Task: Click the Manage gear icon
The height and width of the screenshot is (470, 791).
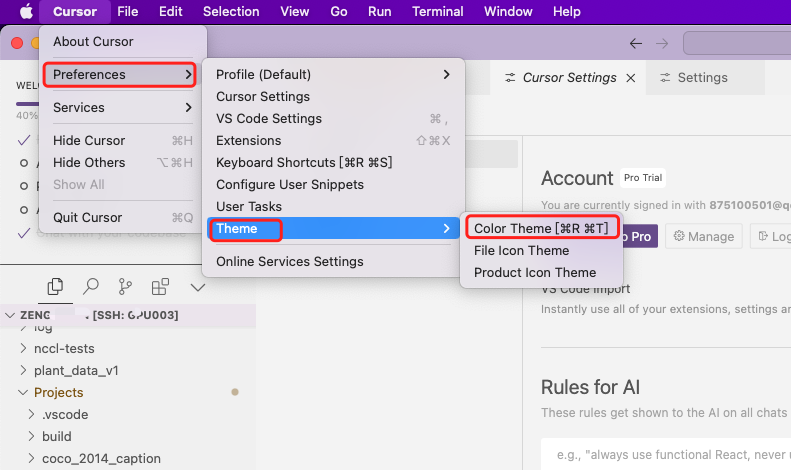Action: [x=679, y=236]
